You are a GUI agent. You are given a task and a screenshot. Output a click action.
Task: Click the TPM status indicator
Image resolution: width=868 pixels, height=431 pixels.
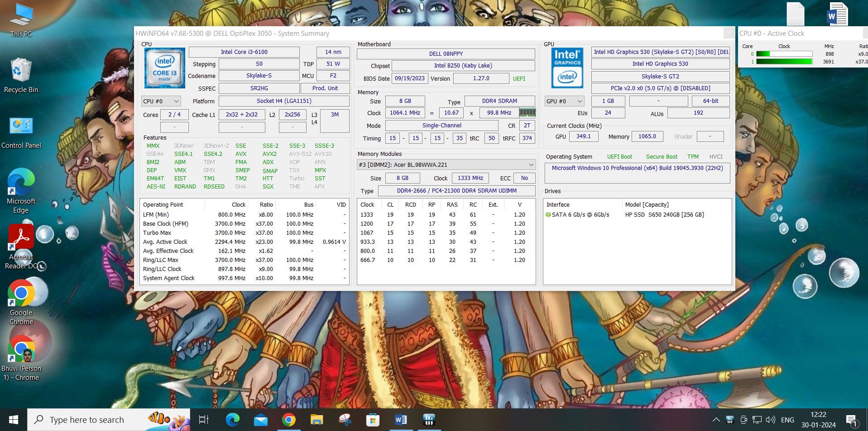coord(693,156)
